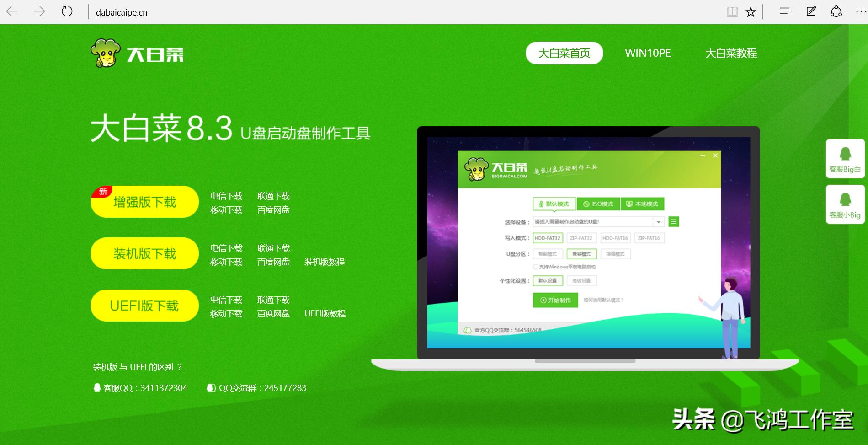Viewport: 868px width, 445px height.
Task: Open the UEFI版教程 tutorial link
Action: [x=325, y=313]
